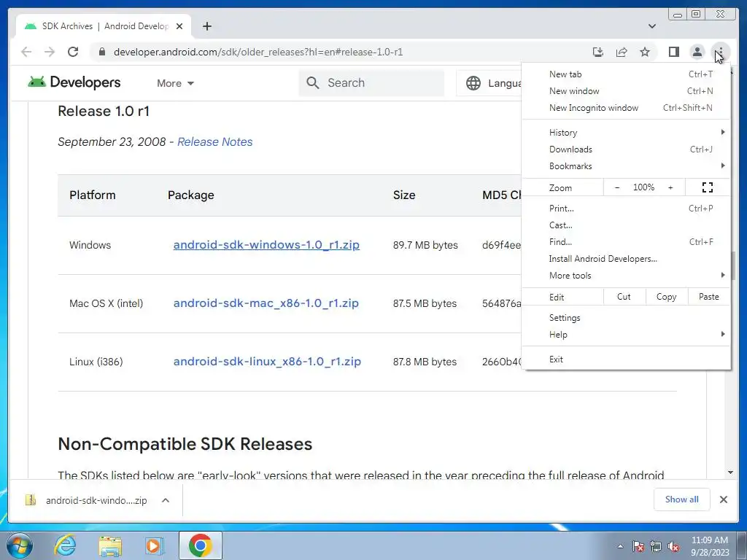
Task: Download android-sdk-windows-1.0_r1.zip
Action: pos(266,245)
